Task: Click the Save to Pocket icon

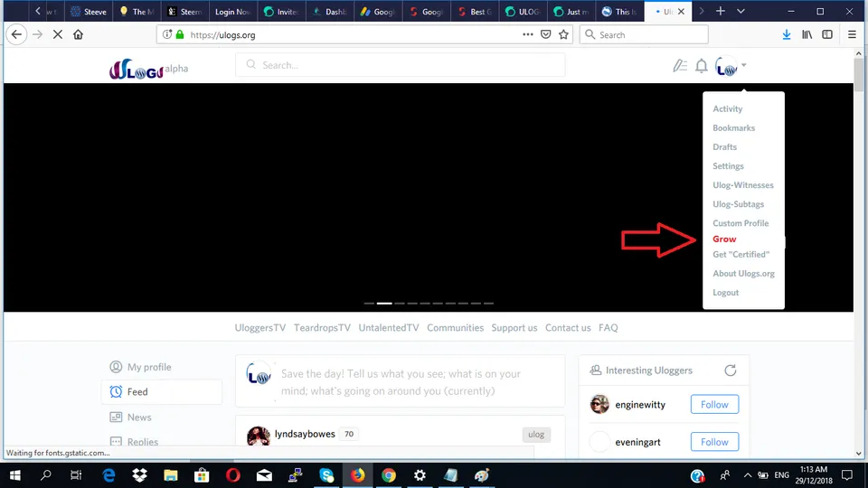Action: coord(546,34)
